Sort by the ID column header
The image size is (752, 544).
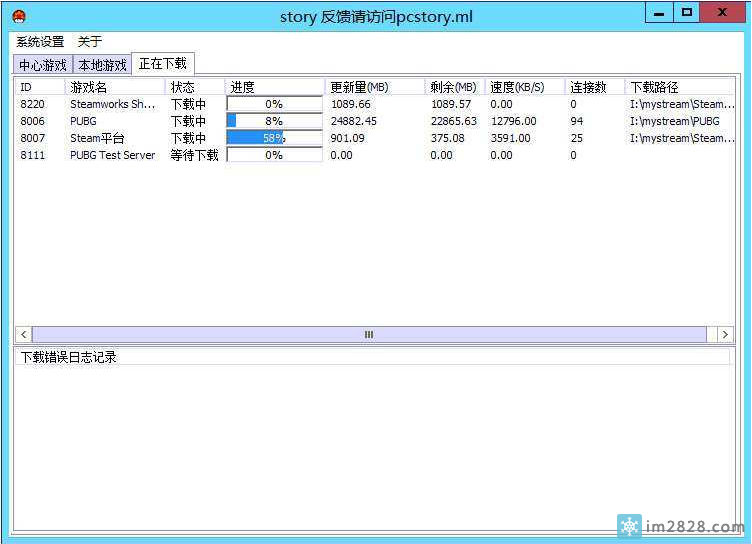tap(40, 87)
